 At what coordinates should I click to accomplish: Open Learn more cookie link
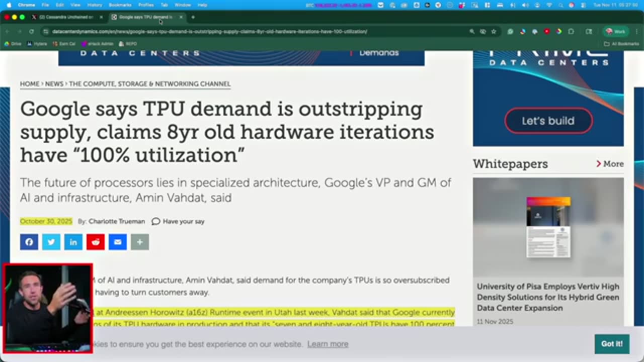328,344
